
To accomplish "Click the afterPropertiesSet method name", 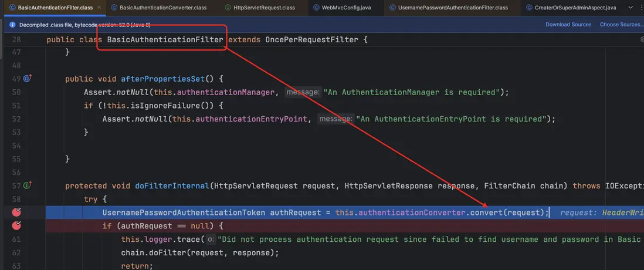I will click(162, 79).
